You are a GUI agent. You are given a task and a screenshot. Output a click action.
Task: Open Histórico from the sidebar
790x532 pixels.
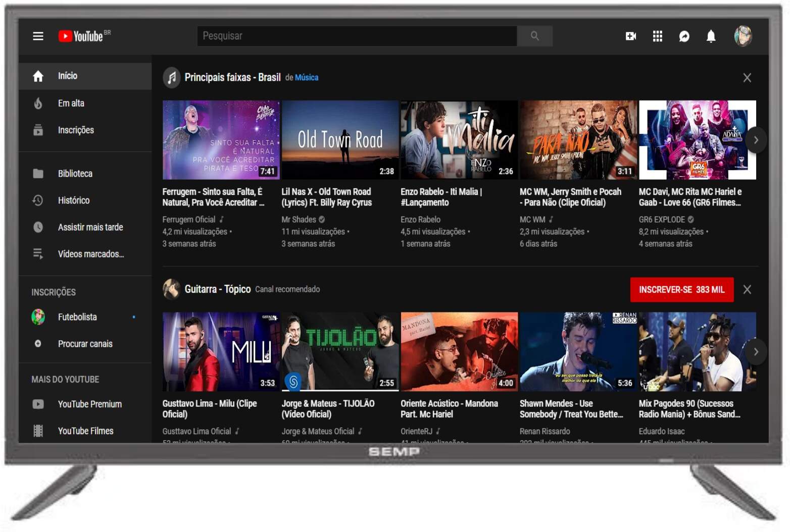pos(73,200)
